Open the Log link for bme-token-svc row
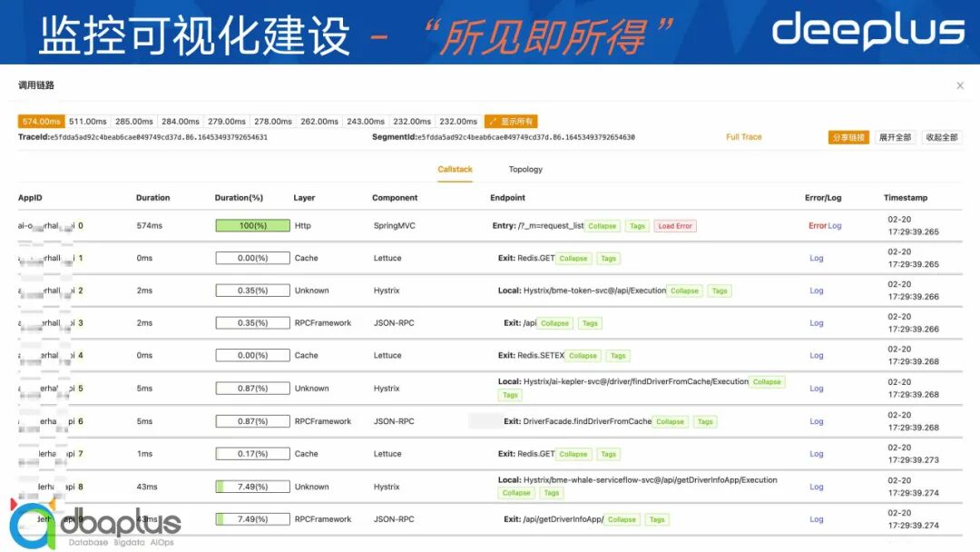The width and height of the screenshot is (980, 552). pyautogui.click(x=817, y=290)
